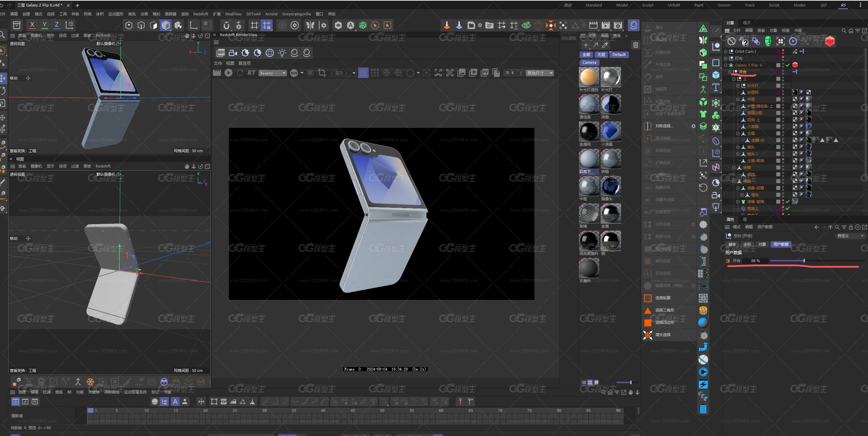This screenshot has width=868, height=436.
Task: Click the crop region render icon
Action: click(322, 73)
